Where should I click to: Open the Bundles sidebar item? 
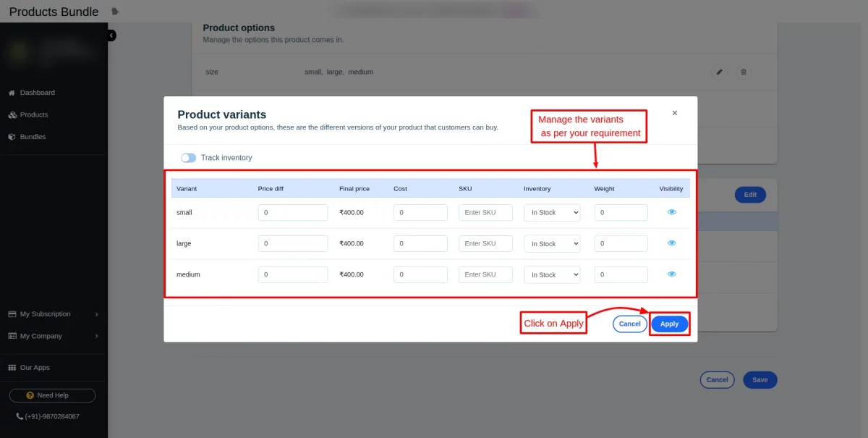(33, 137)
